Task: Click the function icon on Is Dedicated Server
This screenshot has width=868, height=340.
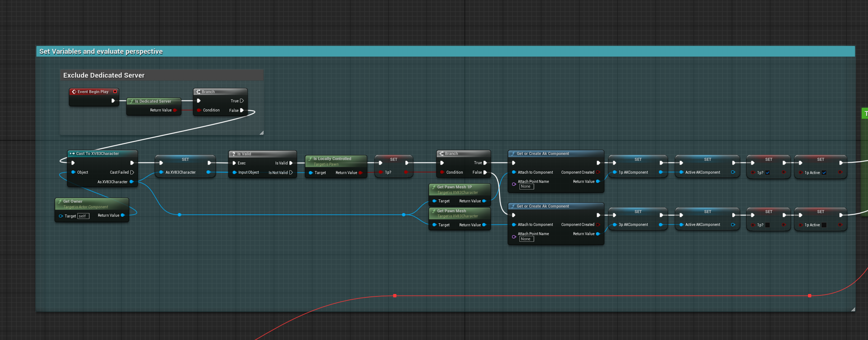Action: pos(132,101)
